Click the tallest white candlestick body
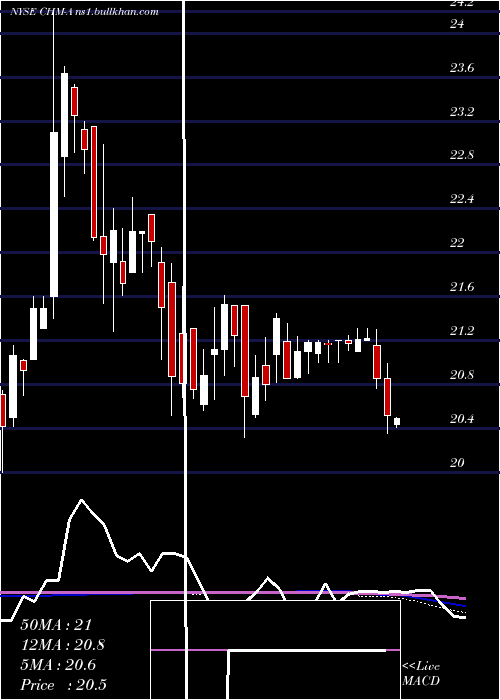The width and height of the screenshot is (500, 700). coord(54,214)
